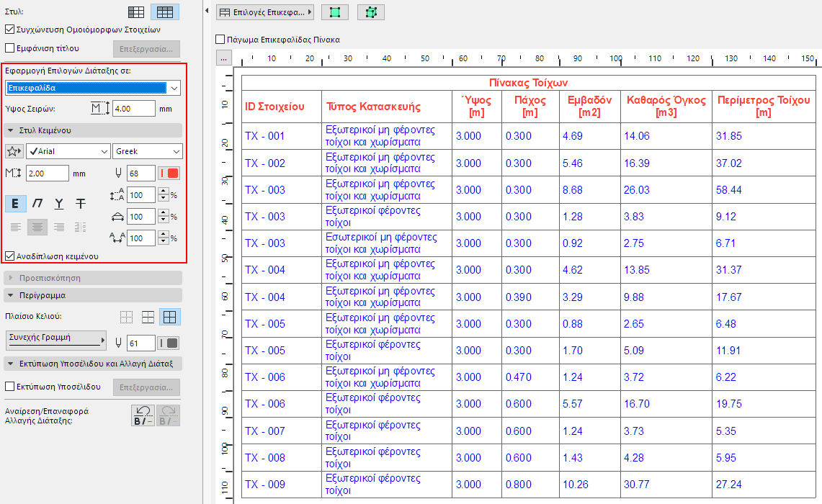The height and width of the screenshot is (504, 822).
Task: Choose the solid cell border icon
Action: (170, 317)
